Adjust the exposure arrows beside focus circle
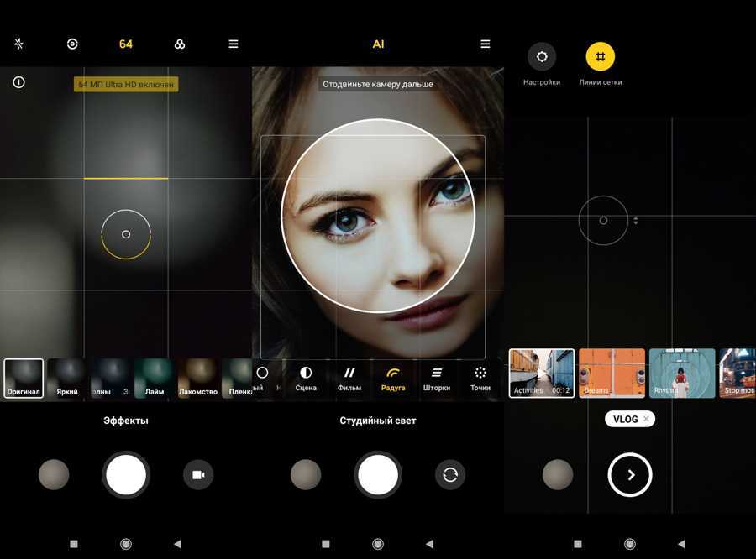The width and height of the screenshot is (756, 559). coord(636,221)
